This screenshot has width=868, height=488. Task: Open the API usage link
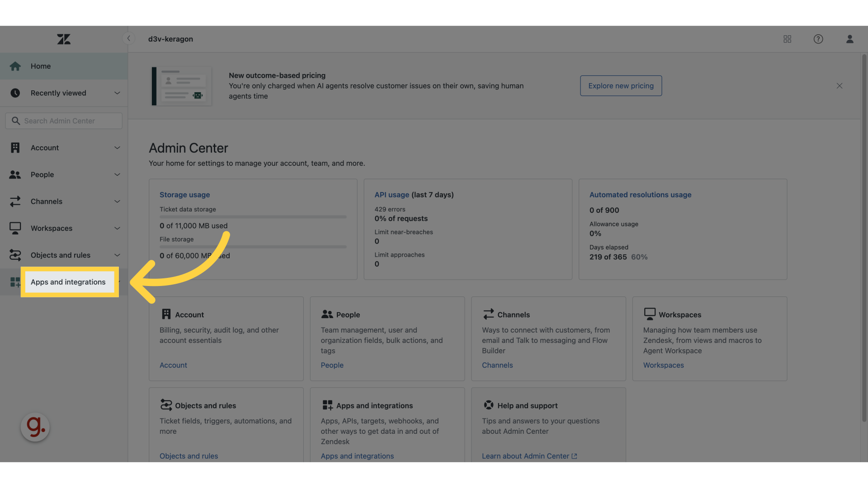pos(392,195)
